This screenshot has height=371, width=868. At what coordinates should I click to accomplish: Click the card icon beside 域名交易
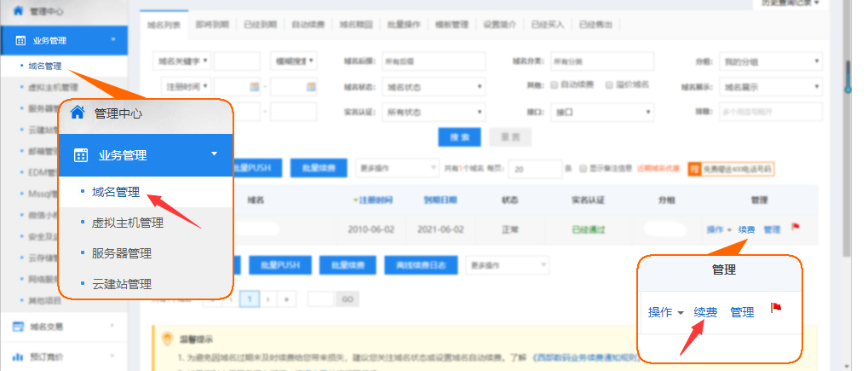[x=19, y=326]
